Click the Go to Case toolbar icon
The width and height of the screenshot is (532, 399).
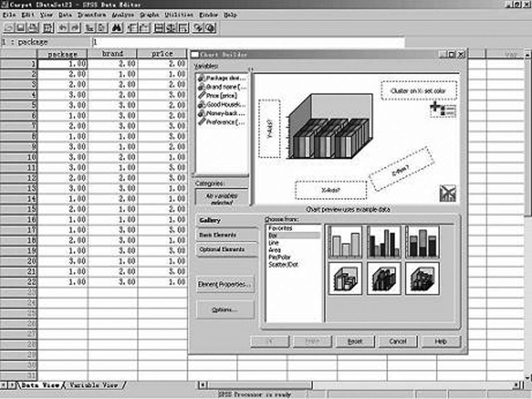90,28
